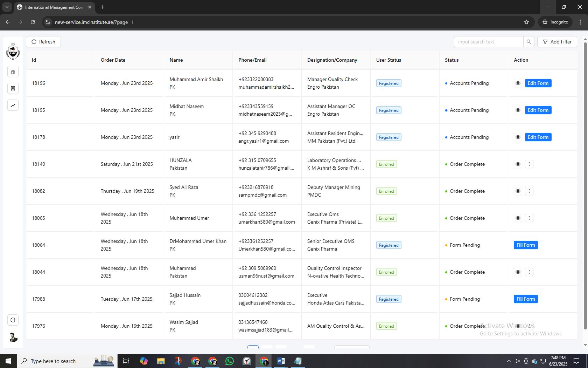Image resolution: width=588 pixels, height=368 pixels.
Task: Click Form Pending status for order 17988
Action: pos(463,299)
